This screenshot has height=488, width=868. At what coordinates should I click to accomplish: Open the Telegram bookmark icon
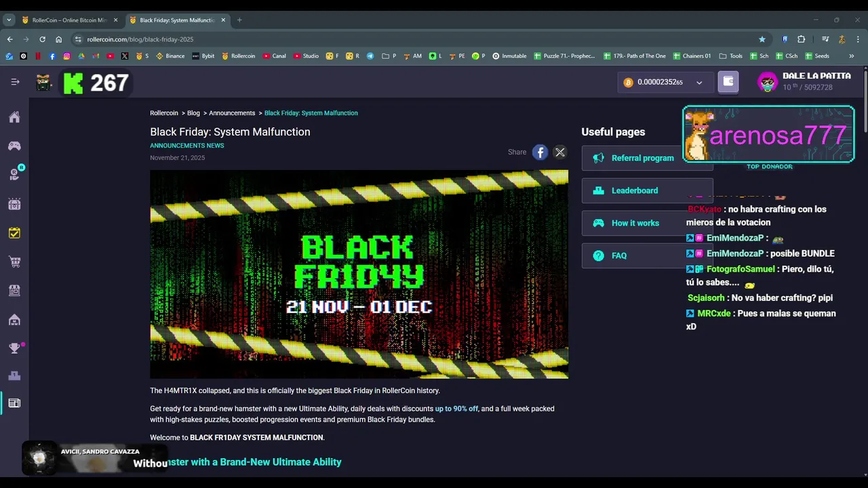pyautogui.click(x=370, y=56)
